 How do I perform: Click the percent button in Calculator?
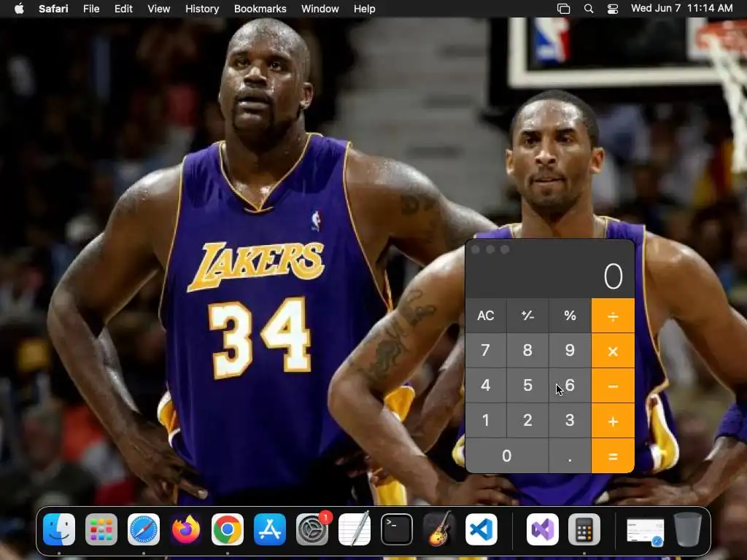coord(570,316)
